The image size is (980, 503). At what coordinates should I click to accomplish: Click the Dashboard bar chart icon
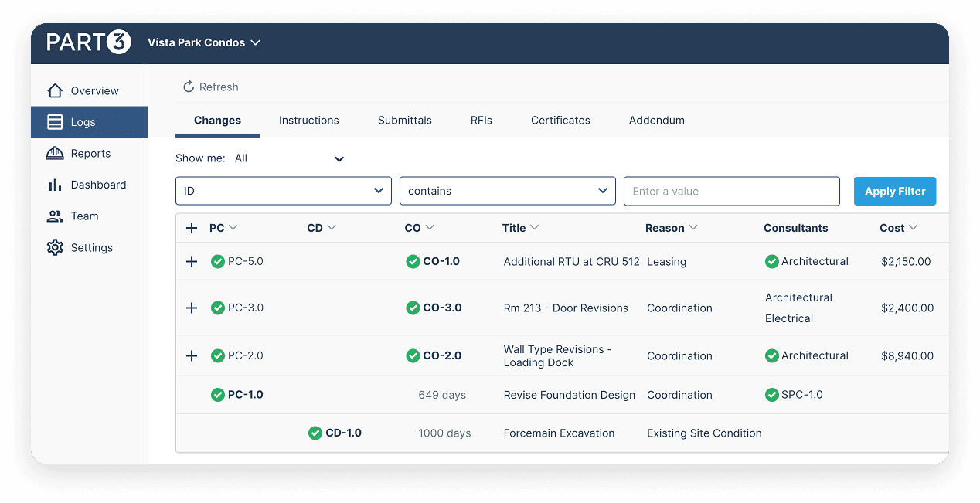(55, 185)
